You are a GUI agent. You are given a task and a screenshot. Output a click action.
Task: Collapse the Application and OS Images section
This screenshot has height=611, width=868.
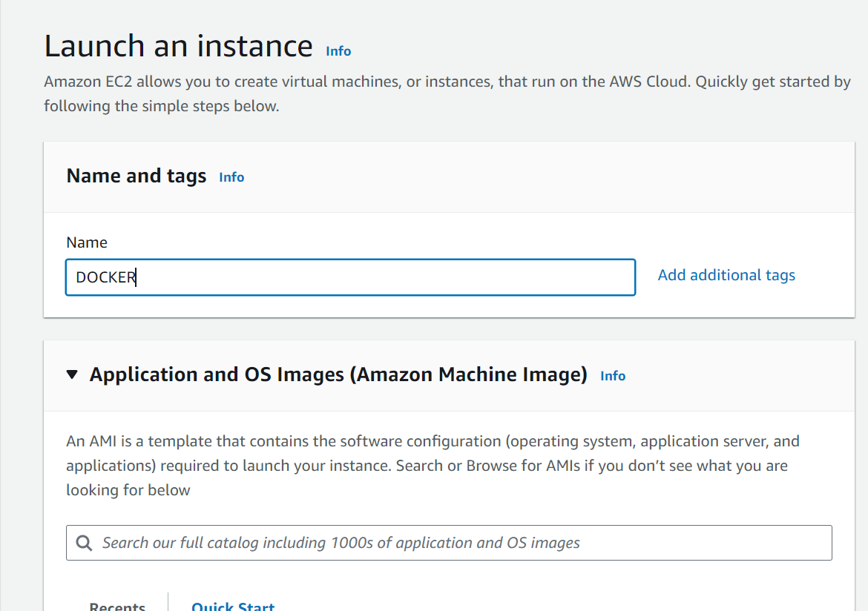(72, 374)
